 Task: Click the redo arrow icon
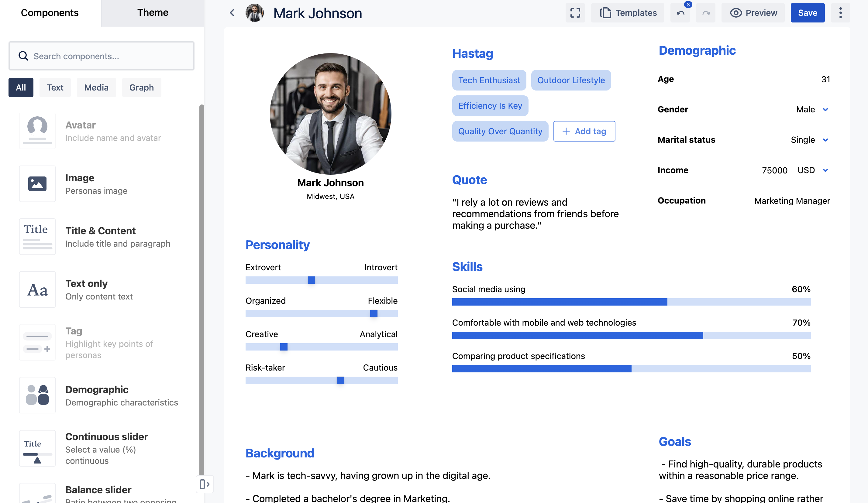(x=706, y=13)
